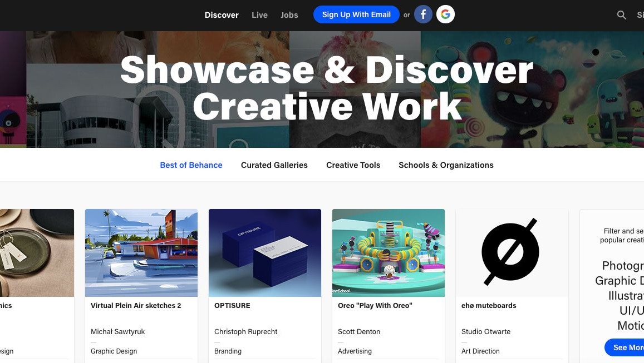Visit Christoph Ruprecht's profile

[x=246, y=331]
